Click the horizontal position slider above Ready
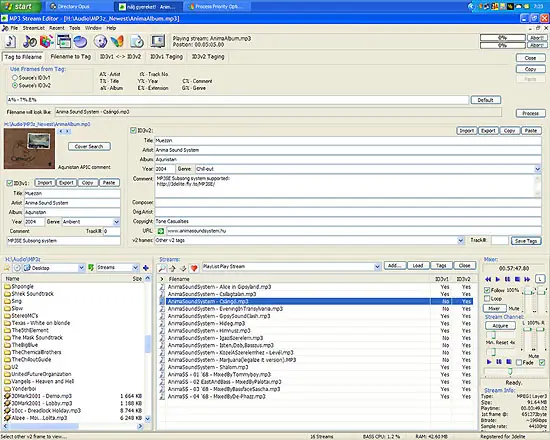The height and width of the screenshot is (440, 550). 510,372
